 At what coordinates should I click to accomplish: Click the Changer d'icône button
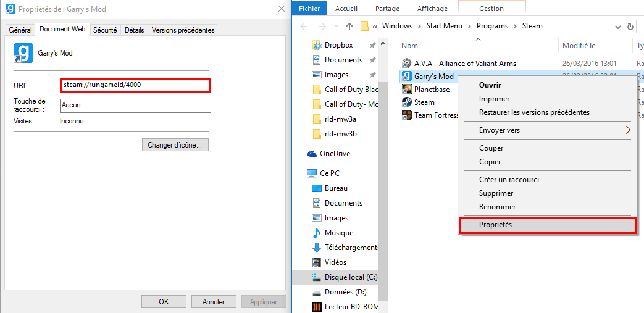[175, 145]
